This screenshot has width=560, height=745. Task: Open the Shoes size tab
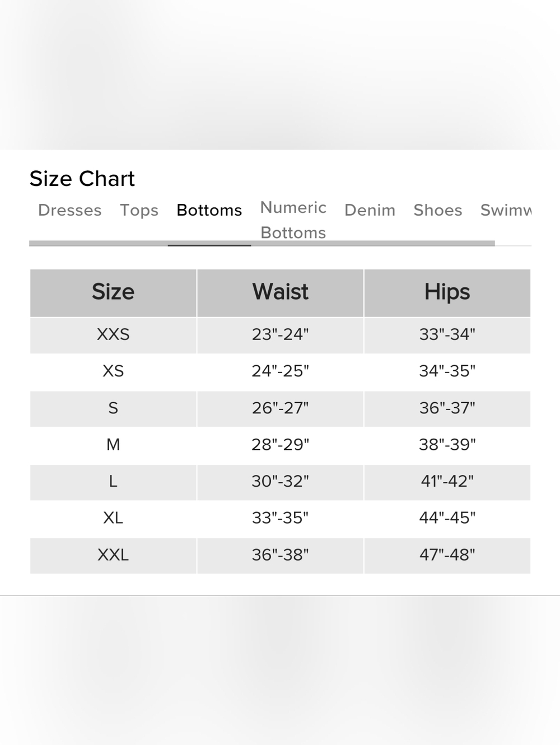pyautogui.click(x=438, y=210)
